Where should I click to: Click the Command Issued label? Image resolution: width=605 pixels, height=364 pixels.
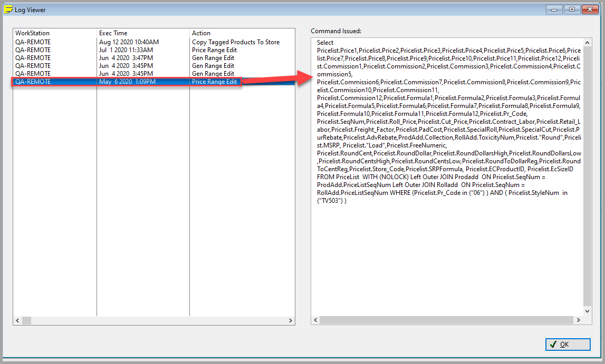335,31
